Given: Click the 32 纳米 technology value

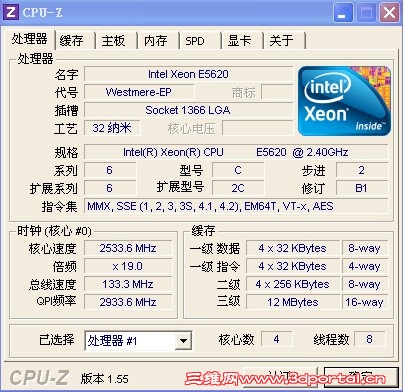Looking at the screenshot, I should [x=112, y=128].
